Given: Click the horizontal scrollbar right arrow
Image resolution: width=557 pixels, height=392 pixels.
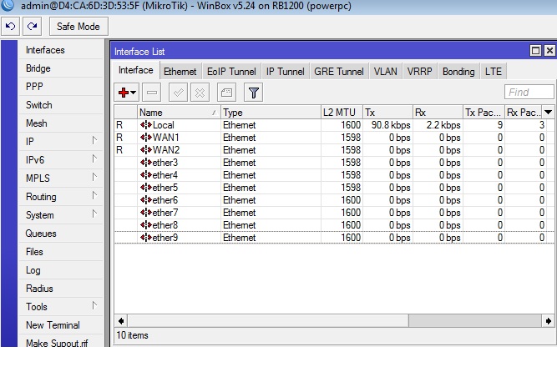Looking at the screenshot, I should pyautogui.click(x=548, y=321).
